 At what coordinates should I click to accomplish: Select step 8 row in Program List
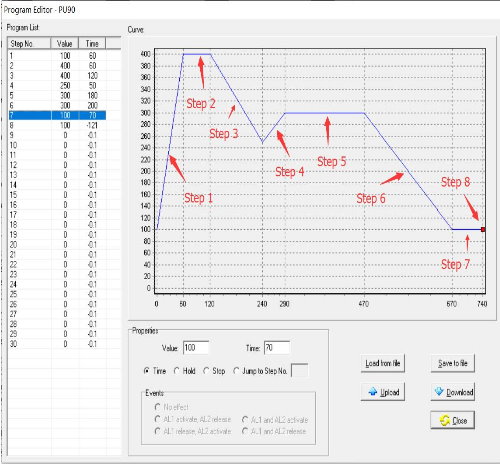pyautogui.click(x=57, y=125)
